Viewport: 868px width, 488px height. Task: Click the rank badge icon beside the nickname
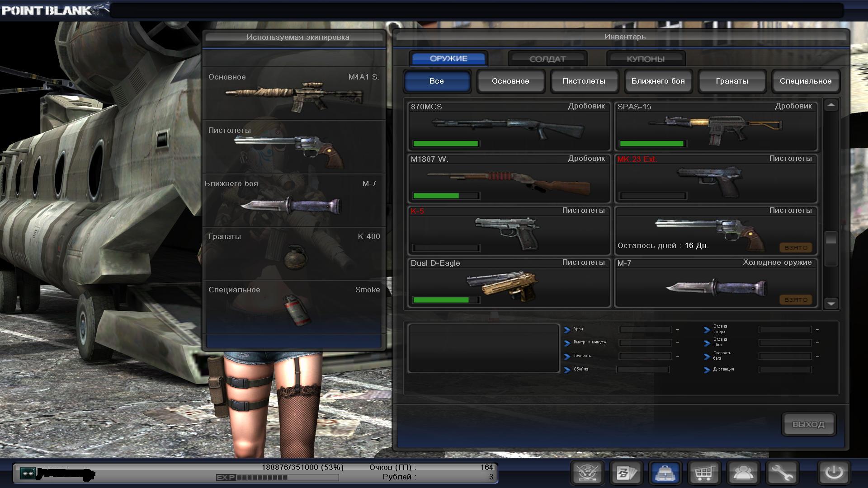[27, 474]
